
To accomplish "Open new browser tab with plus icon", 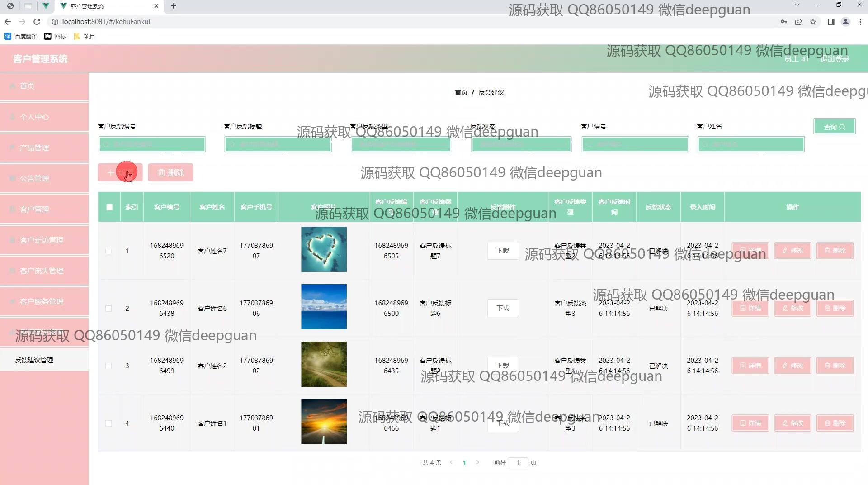I will point(174,6).
